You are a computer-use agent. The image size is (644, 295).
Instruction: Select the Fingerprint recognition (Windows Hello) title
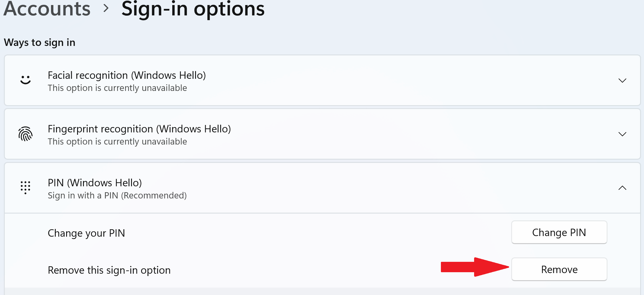(x=139, y=129)
